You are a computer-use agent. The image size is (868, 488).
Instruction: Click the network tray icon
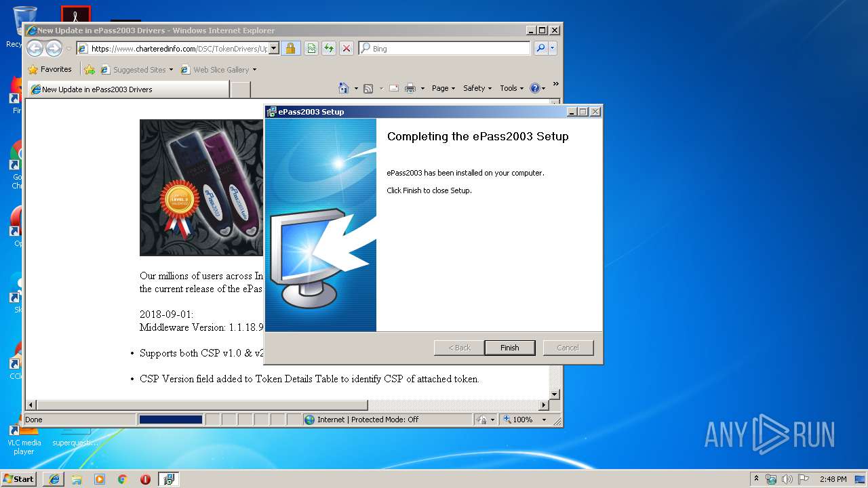(771, 479)
